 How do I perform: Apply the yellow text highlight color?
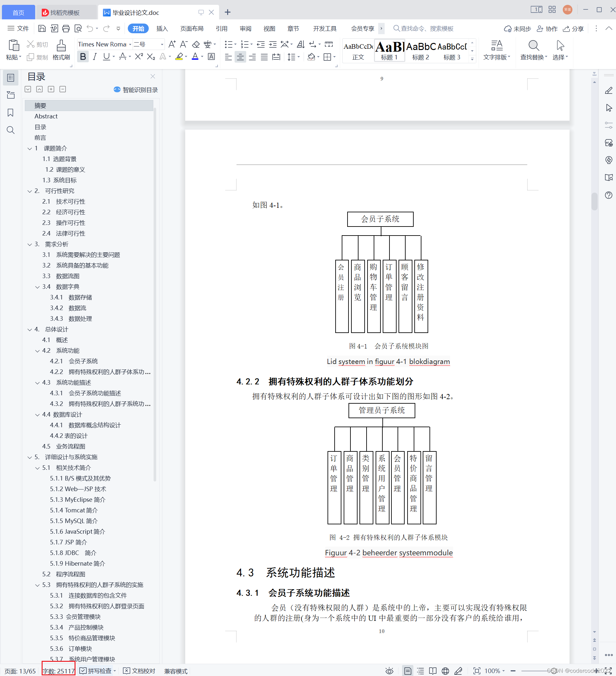179,57
